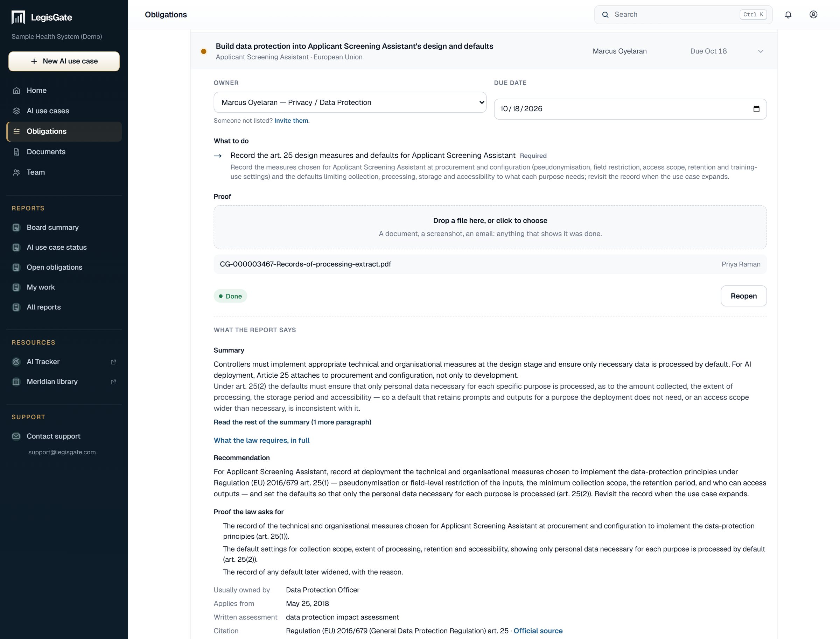Click the Open obligations report icon
This screenshot has width=840, height=639.
click(16, 268)
